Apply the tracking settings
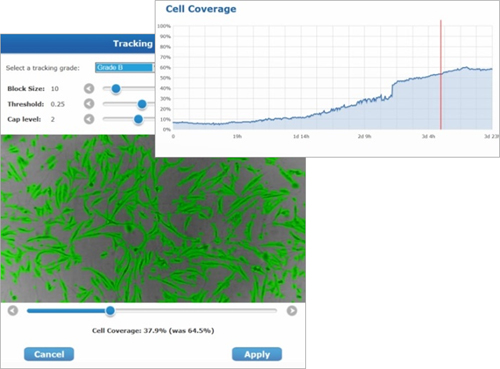Viewport: 500px width, 369px height. [257, 354]
